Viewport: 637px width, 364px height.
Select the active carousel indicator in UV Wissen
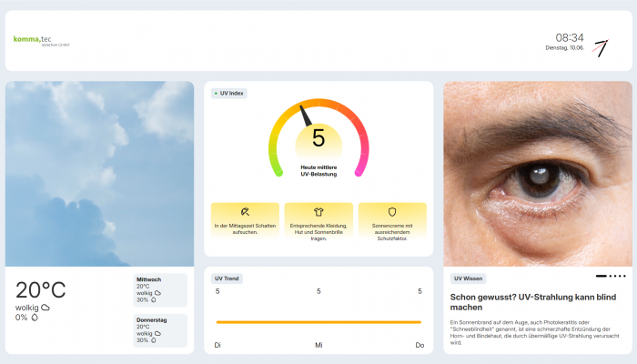[601, 276]
